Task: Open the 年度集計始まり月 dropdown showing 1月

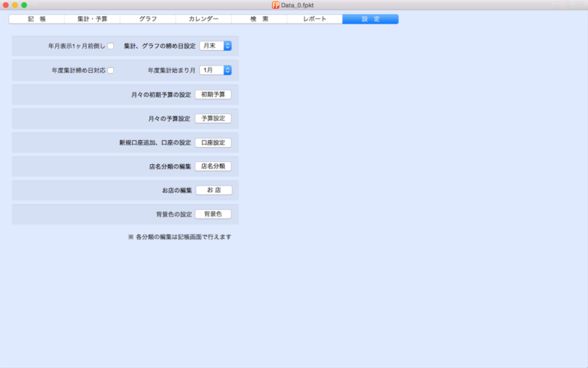Action: pyautogui.click(x=215, y=70)
